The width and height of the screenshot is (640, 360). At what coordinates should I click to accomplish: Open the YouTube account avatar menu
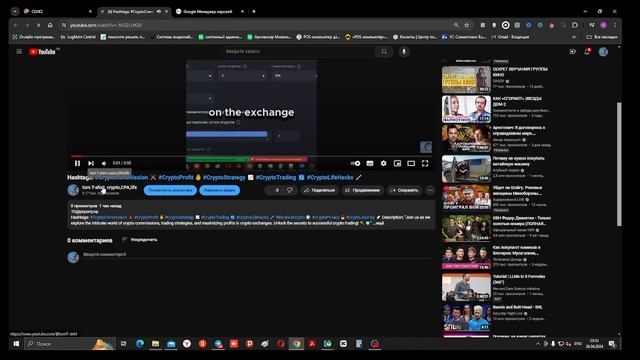(x=603, y=51)
